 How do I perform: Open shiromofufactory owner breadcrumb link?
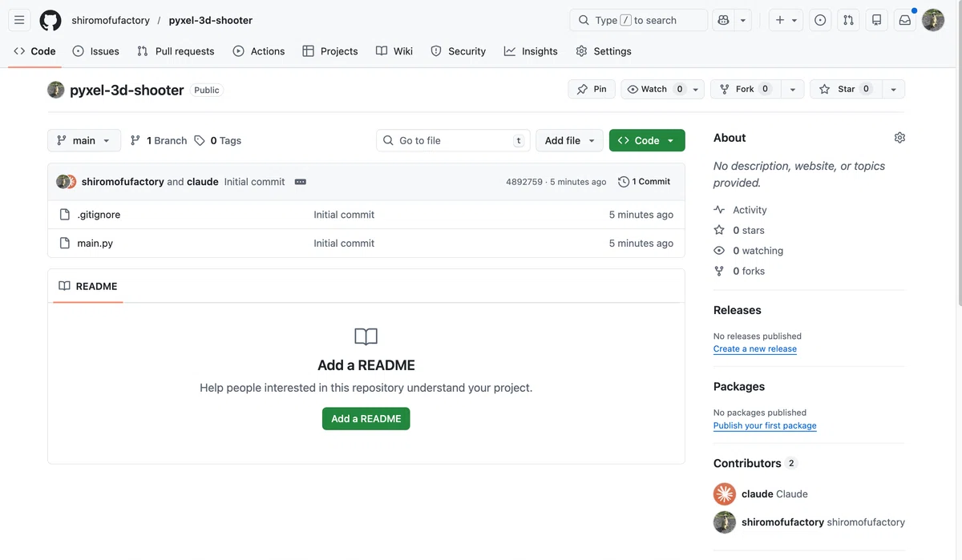[x=111, y=20]
